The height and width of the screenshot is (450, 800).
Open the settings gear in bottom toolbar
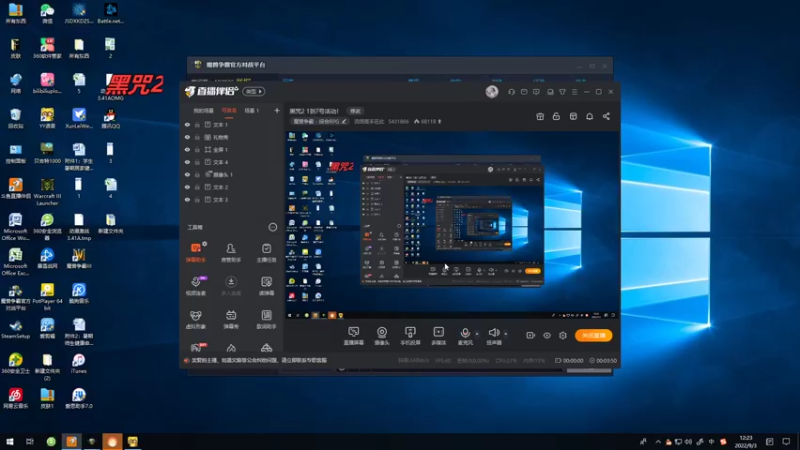563,335
